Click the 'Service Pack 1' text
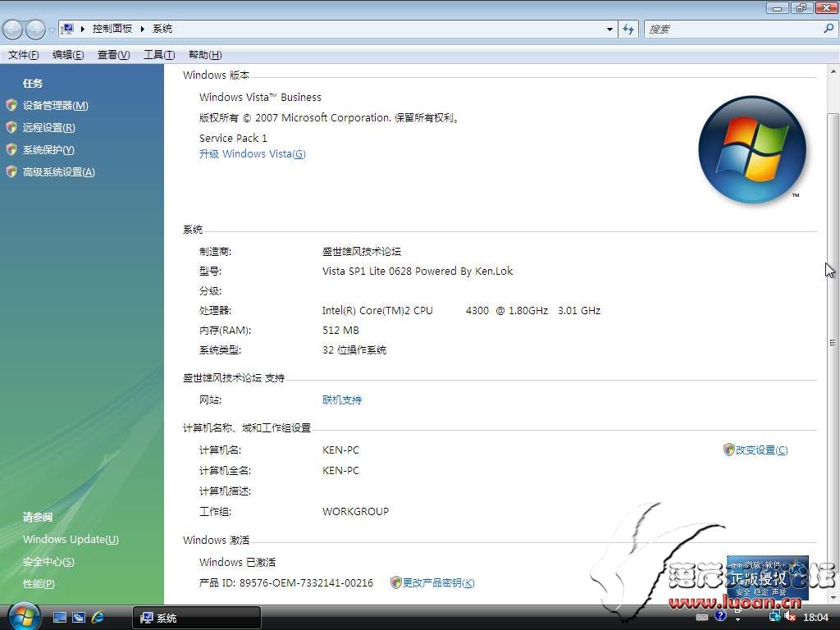 pos(233,138)
